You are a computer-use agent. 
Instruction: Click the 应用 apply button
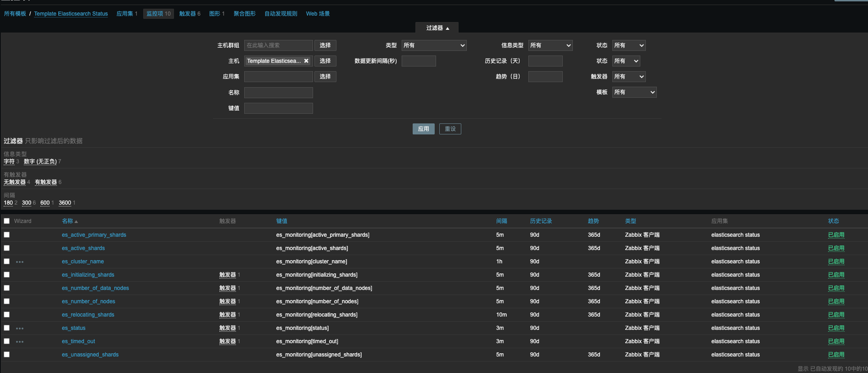[424, 129]
